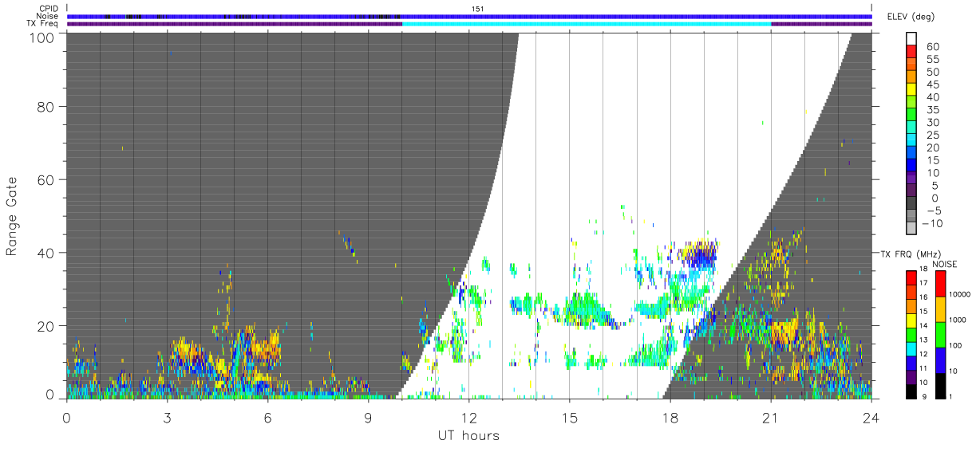
Task: Select tick label 40 on Range Gate axis
Action: 45,253
